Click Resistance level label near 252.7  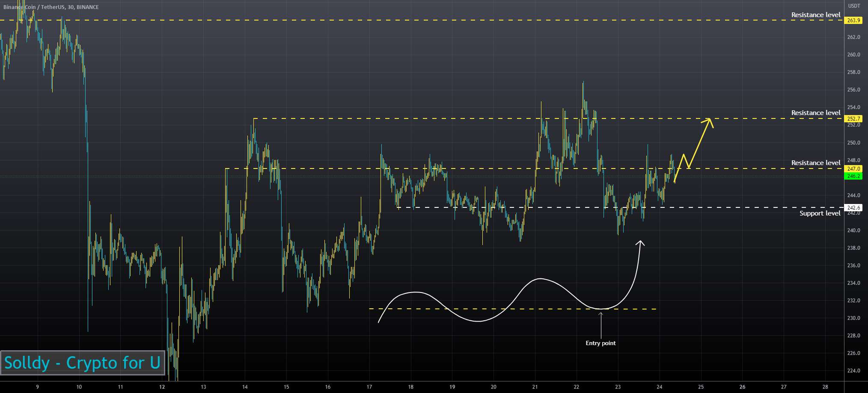816,112
